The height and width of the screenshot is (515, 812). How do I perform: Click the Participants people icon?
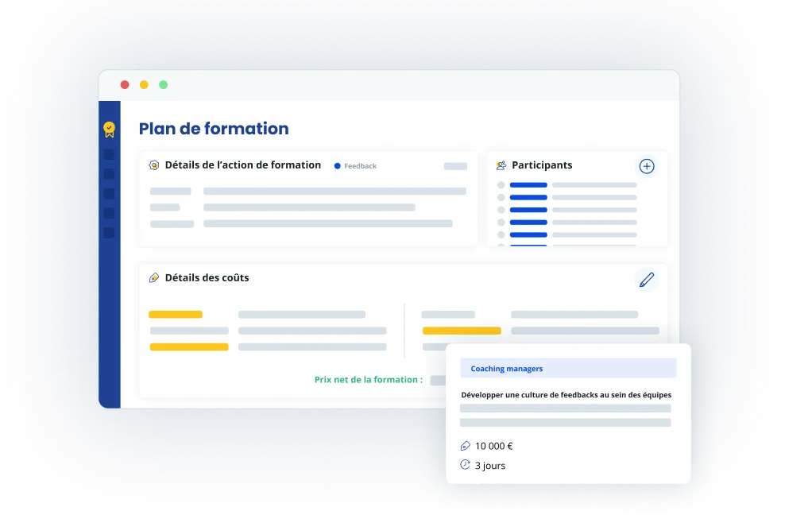coord(501,165)
